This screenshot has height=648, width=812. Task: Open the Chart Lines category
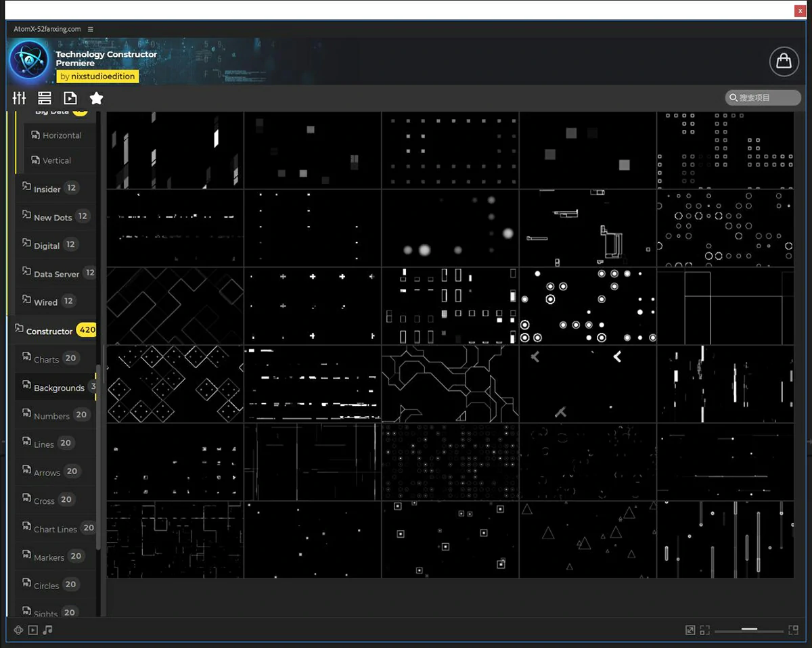(55, 528)
